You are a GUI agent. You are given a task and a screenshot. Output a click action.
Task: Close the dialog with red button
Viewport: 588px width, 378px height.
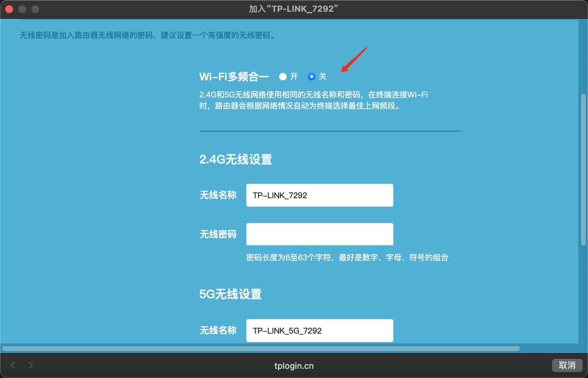[9, 9]
